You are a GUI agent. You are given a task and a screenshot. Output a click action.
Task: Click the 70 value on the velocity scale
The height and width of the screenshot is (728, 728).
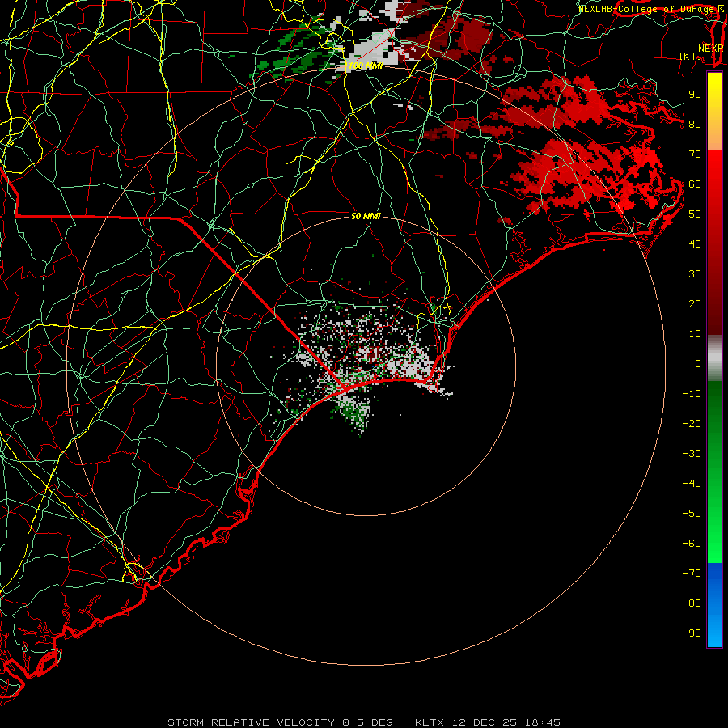(695, 154)
